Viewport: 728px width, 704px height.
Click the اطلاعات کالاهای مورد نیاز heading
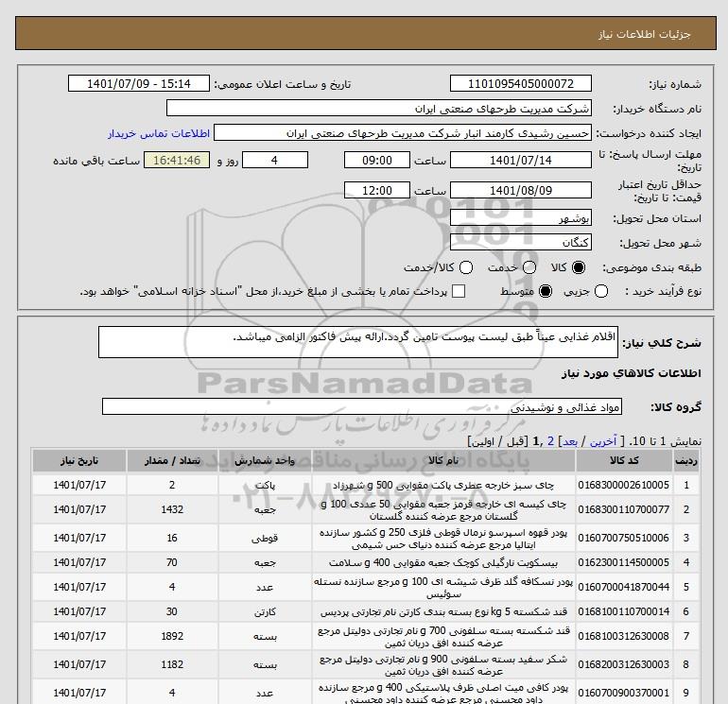632,373
